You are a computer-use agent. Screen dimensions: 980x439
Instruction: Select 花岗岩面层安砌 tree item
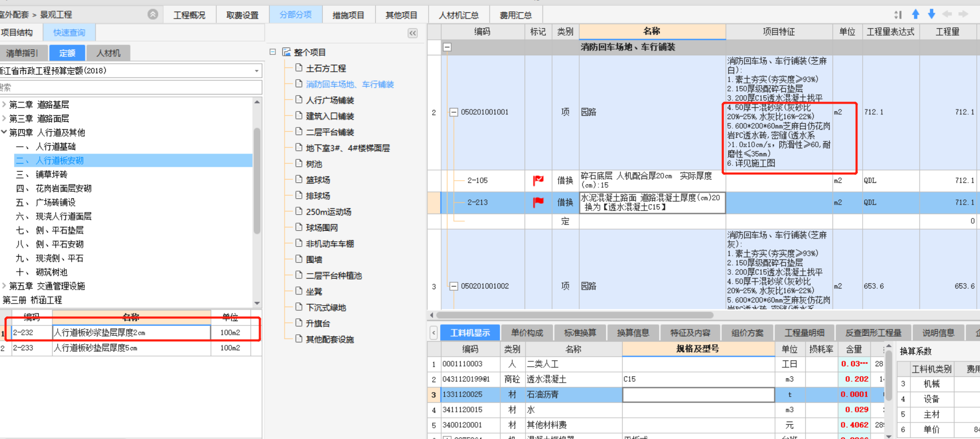(x=63, y=188)
